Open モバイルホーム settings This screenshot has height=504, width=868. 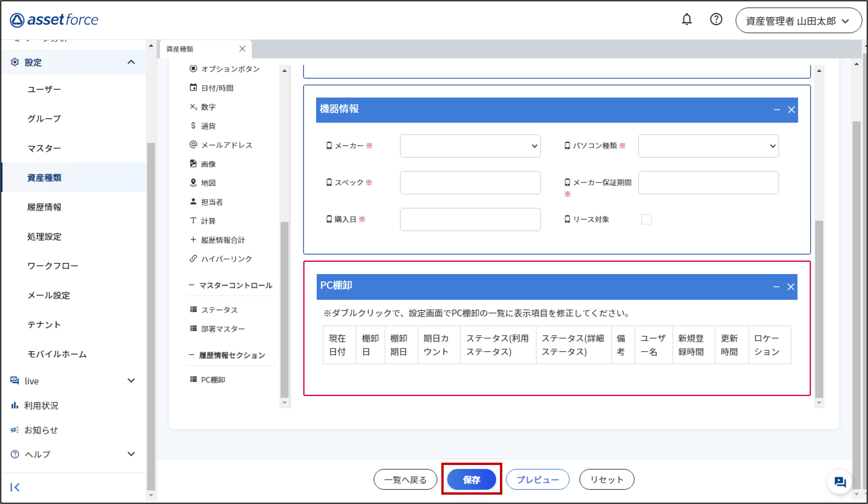[57, 354]
